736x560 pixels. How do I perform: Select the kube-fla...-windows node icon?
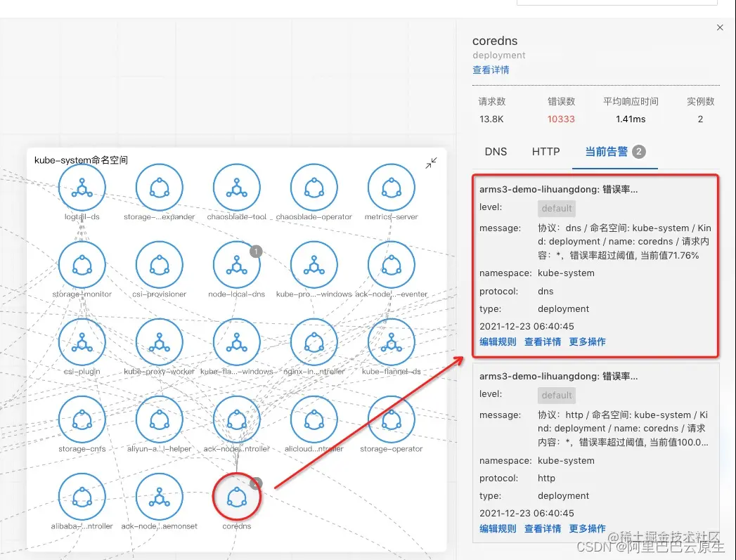point(237,342)
